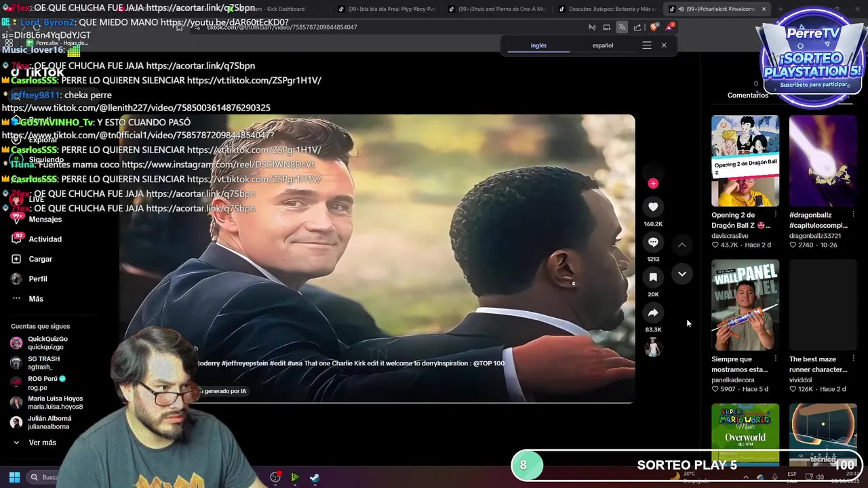Open the #dragonballz video thumbnail
Viewport: 868px width, 488px height.
[823, 161]
